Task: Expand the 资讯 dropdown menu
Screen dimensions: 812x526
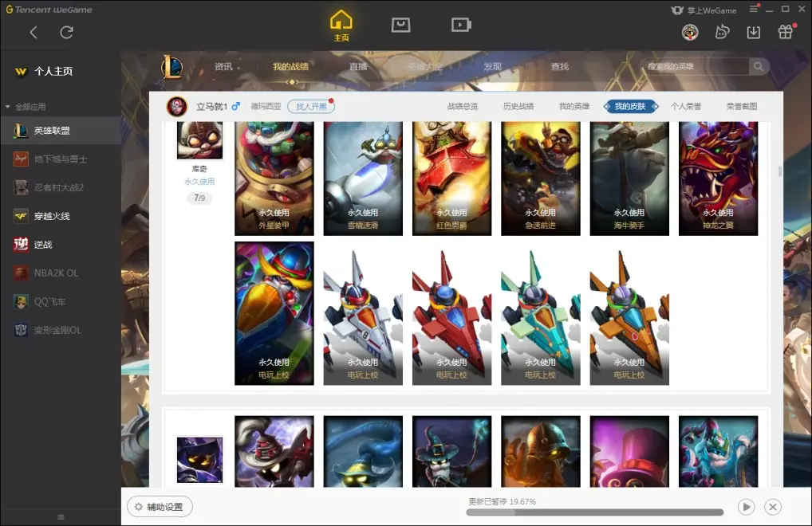Action: point(227,67)
